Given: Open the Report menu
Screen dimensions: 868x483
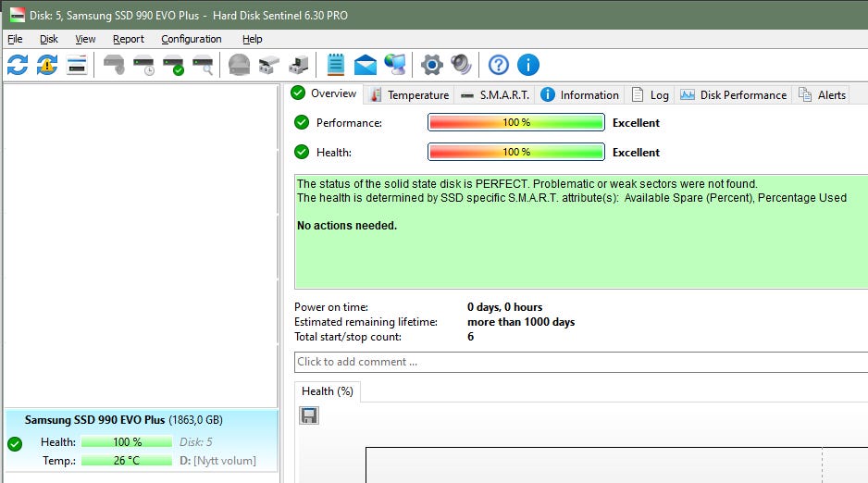Looking at the screenshot, I should pyautogui.click(x=129, y=39).
